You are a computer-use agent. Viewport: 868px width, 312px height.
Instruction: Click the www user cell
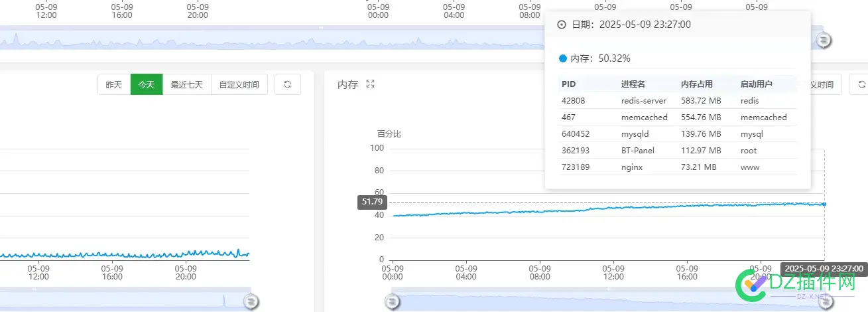(749, 167)
